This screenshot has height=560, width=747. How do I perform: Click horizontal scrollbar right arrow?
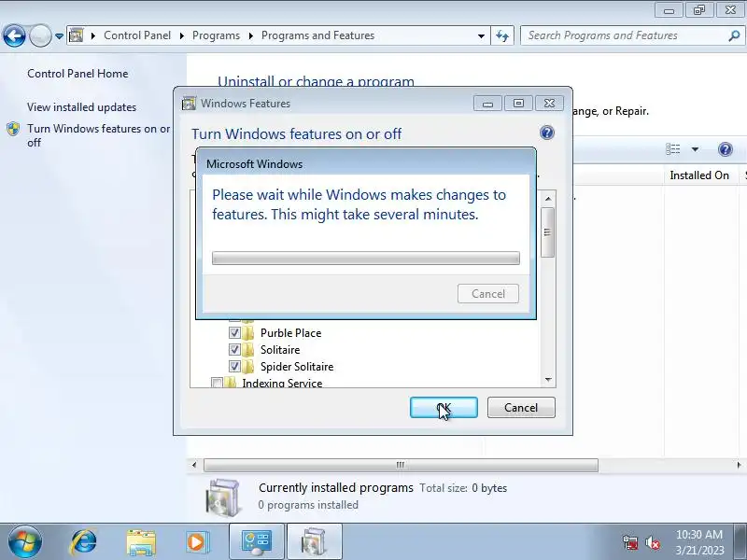click(739, 465)
